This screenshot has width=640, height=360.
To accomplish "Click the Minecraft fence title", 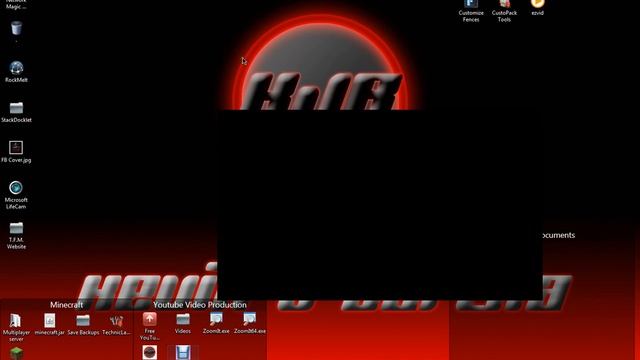I will point(67,305).
